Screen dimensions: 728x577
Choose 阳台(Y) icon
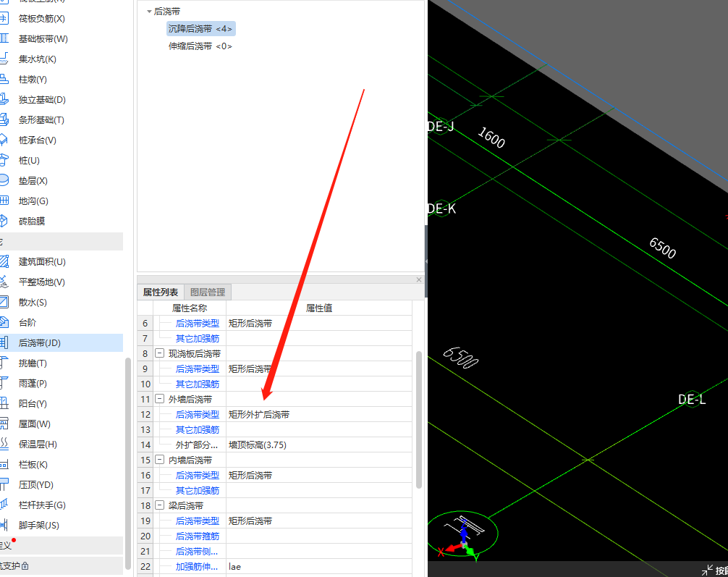click(4, 404)
